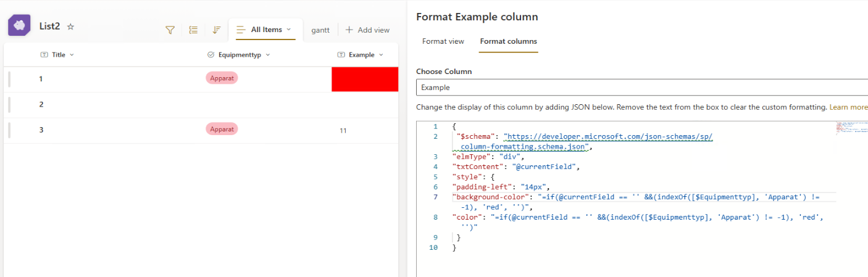Click the Format Example column heading
The width and height of the screenshot is (868, 277).
pyautogui.click(x=477, y=17)
